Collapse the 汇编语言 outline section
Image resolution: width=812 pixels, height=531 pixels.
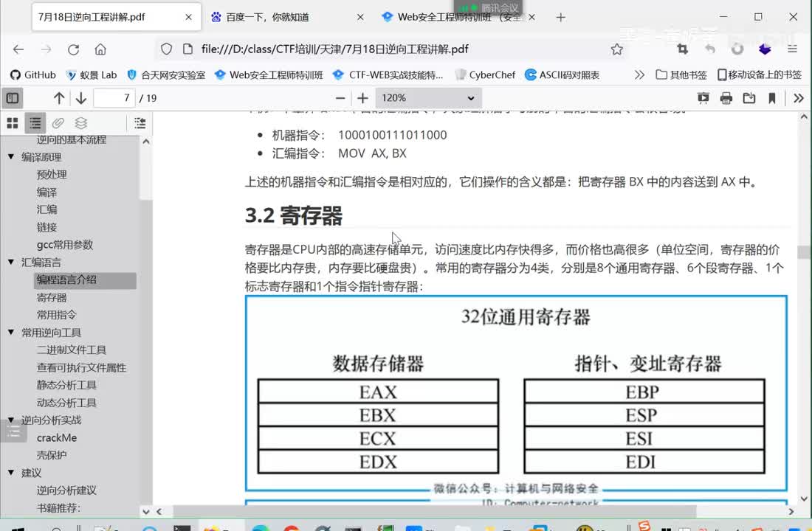tap(11, 262)
